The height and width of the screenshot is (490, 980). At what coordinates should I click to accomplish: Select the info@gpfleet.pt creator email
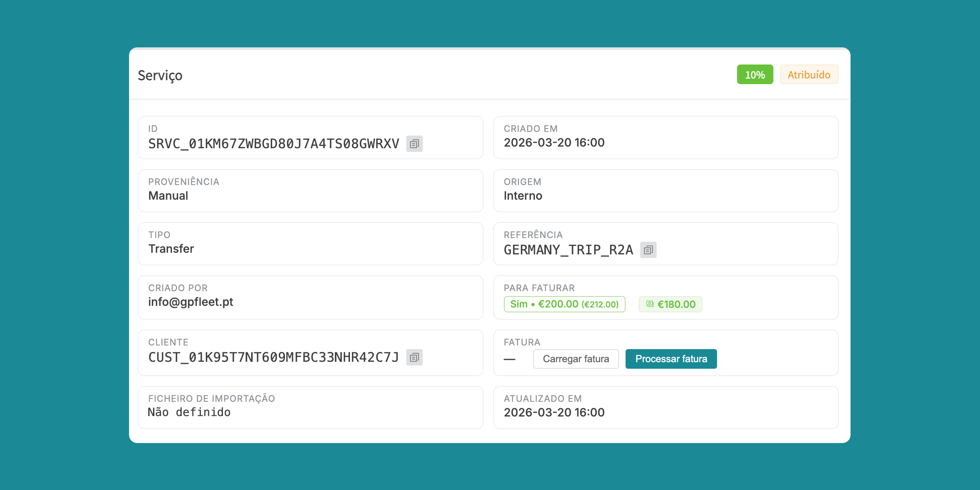click(x=191, y=302)
